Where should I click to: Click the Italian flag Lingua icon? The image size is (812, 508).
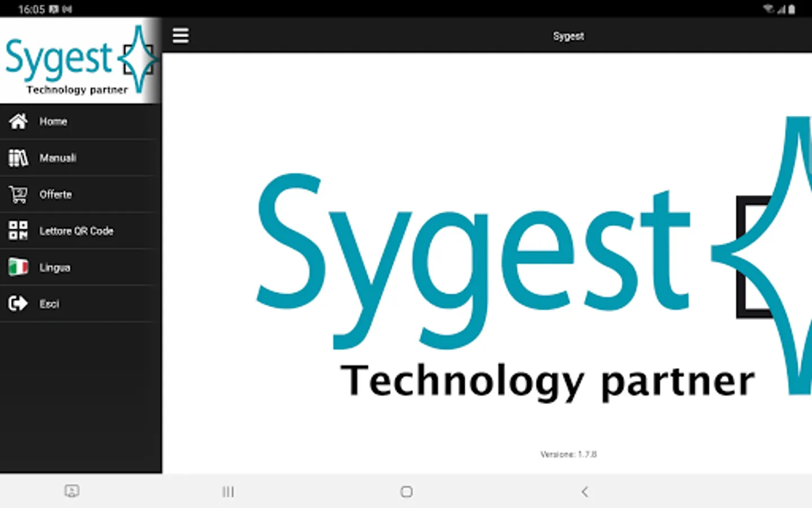coord(18,267)
